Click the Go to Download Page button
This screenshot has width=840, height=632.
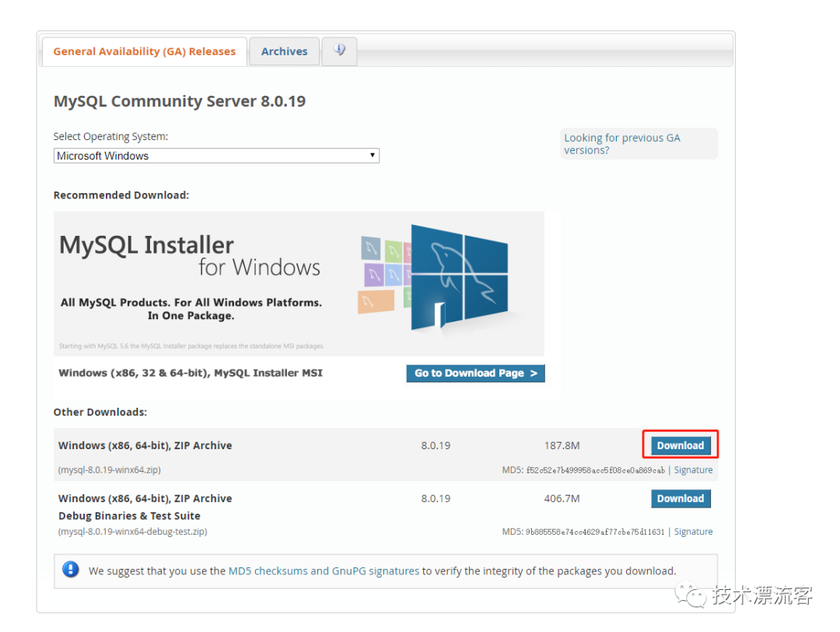(475, 373)
